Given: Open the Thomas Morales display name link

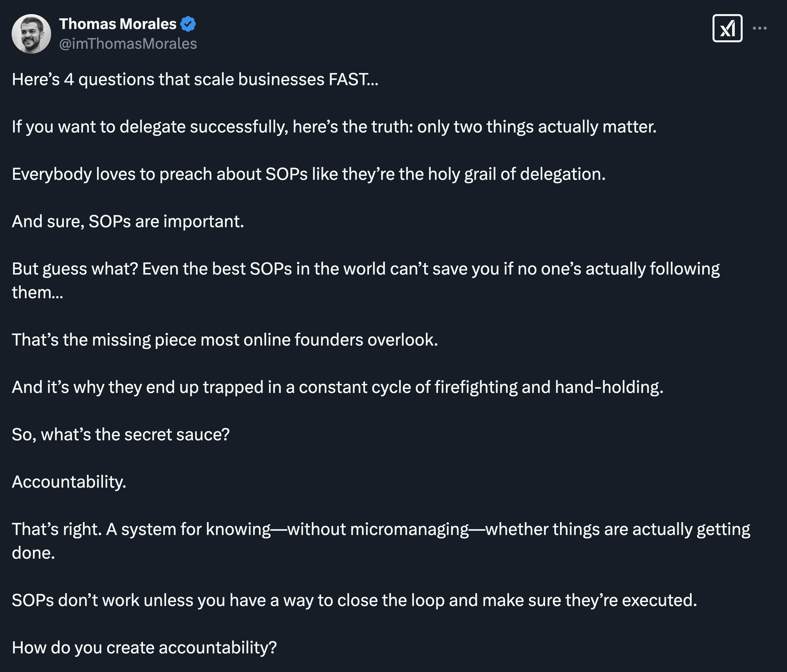Looking at the screenshot, I should tap(118, 24).
